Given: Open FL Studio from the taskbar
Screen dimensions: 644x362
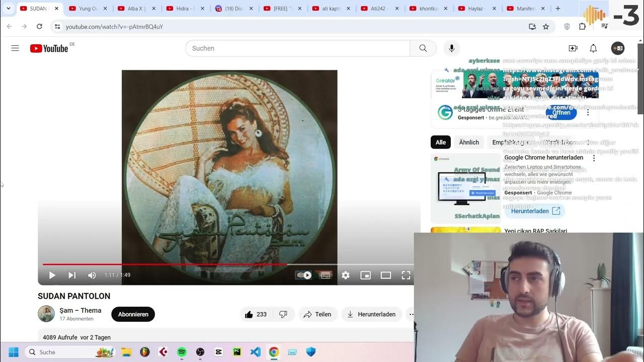Looking at the screenshot, I should pyautogui.click(x=144, y=352).
